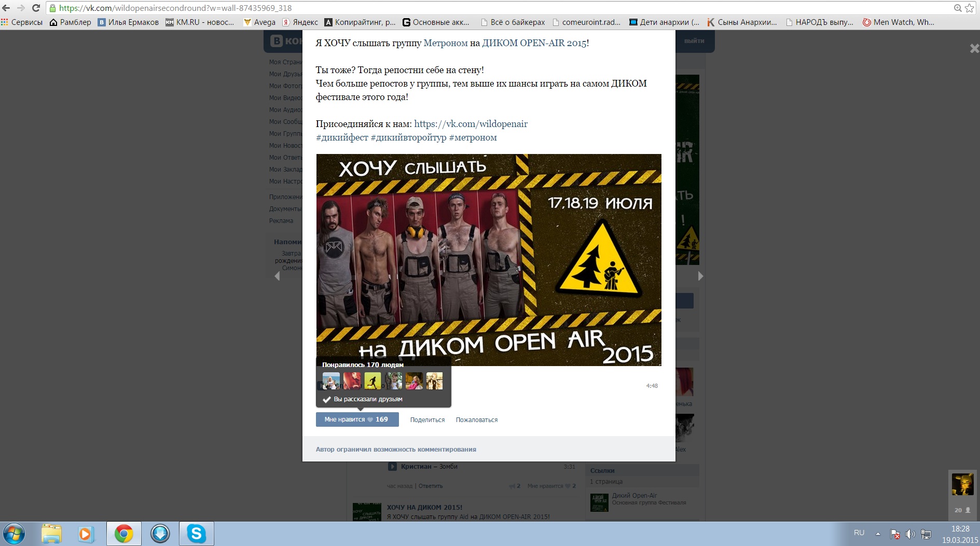Open fifth liker avatar in tooltip
Image resolution: width=980 pixels, height=546 pixels.
(x=414, y=381)
